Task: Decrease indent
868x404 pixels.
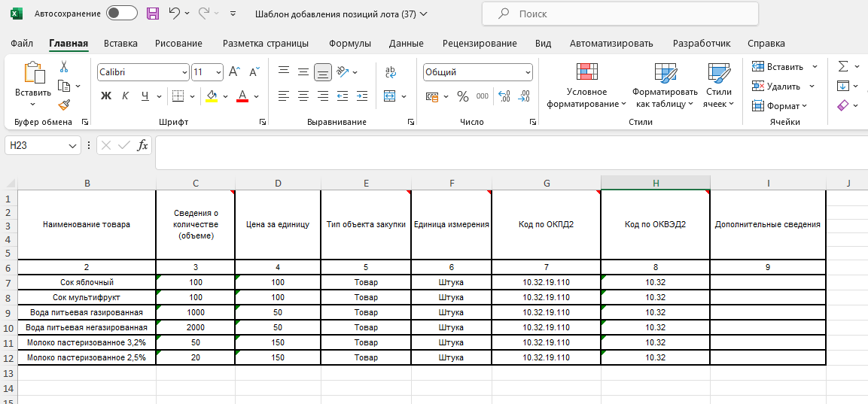Action: 342,96
